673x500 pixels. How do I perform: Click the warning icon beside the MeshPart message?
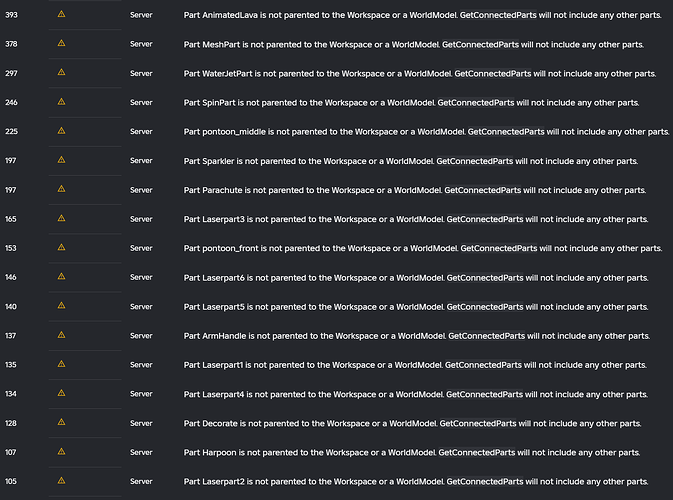pos(61,44)
